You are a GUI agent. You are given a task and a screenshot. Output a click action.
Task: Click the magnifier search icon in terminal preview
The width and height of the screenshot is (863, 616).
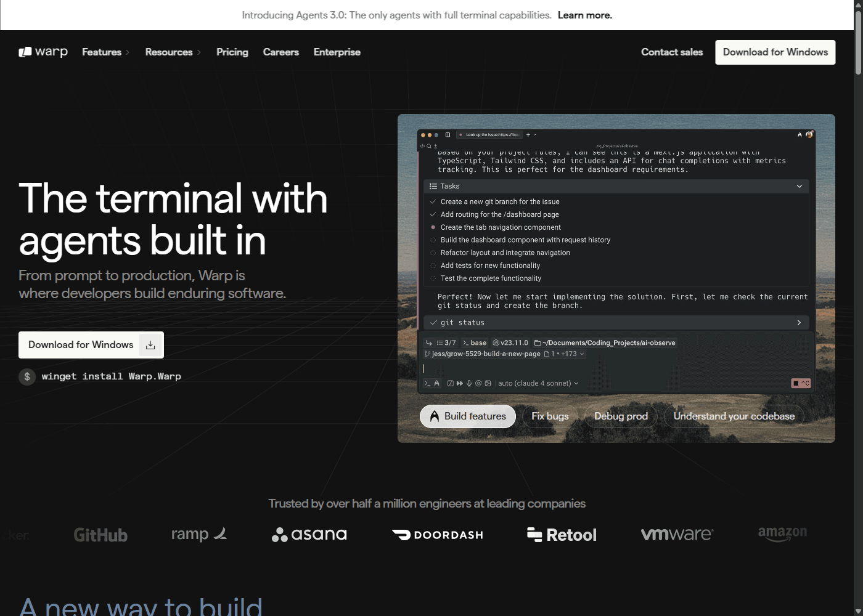(429, 146)
